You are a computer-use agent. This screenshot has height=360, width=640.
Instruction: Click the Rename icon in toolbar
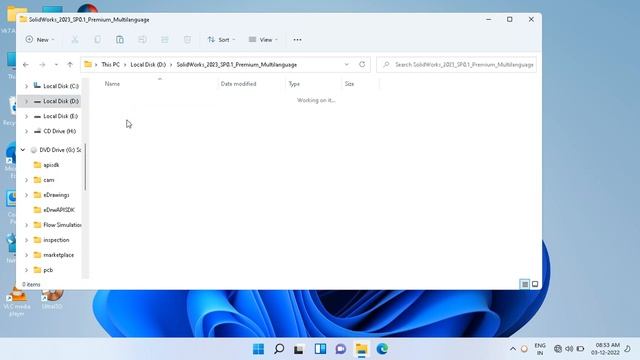pos(142,40)
